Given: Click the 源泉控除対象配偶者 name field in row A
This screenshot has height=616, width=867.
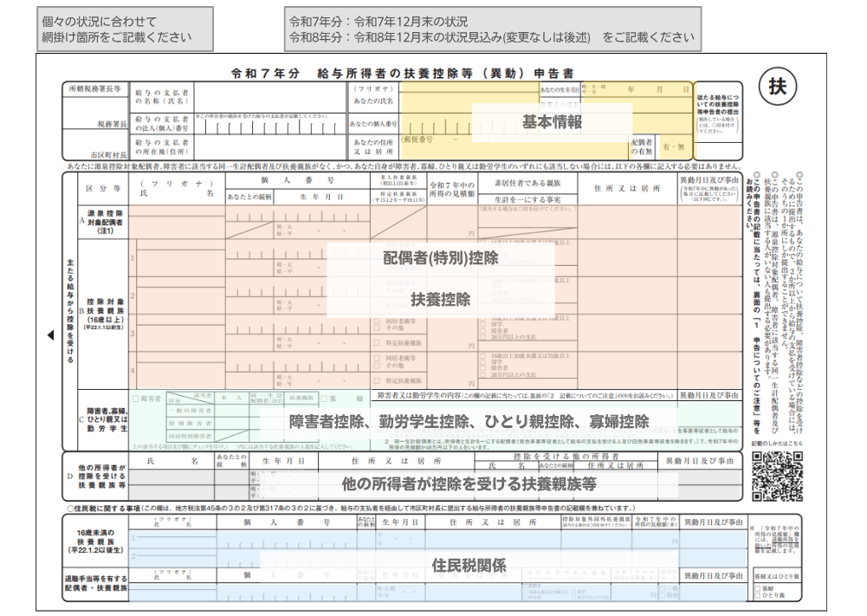Looking at the screenshot, I should pos(177,223).
